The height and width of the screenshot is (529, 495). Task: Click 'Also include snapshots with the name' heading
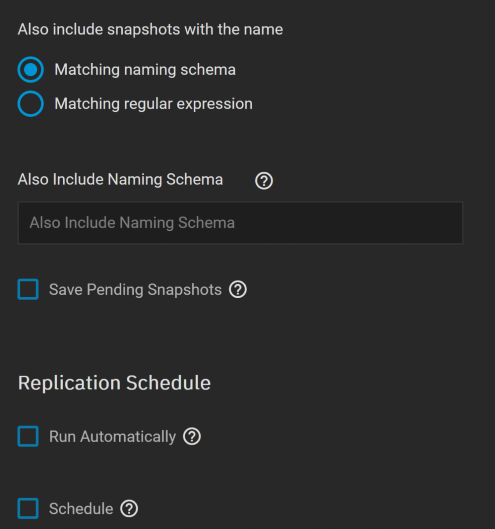pyautogui.click(x=150, y=29)
